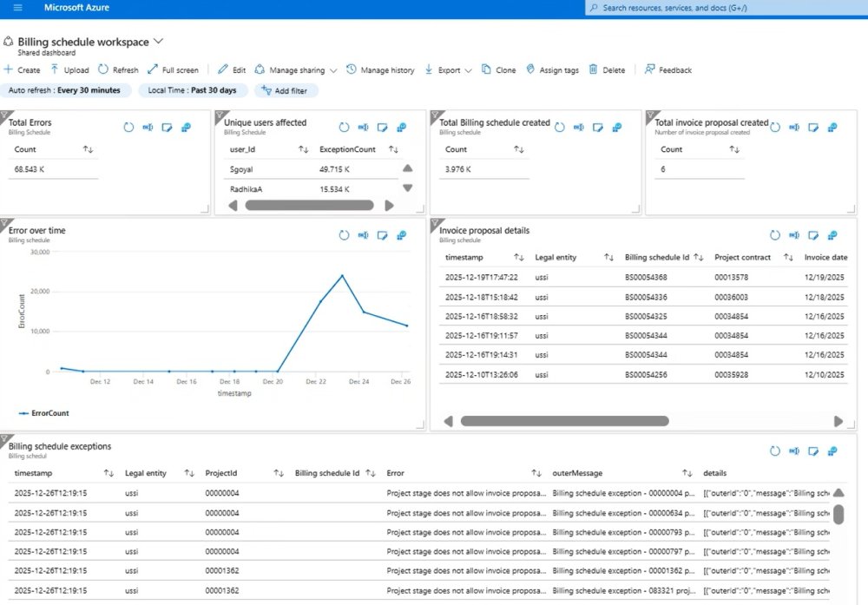Image resolution: width=868 pixels, height=605 pixels.
Task: Click the filter badge on Unique users affected tile
Action: 220,115
